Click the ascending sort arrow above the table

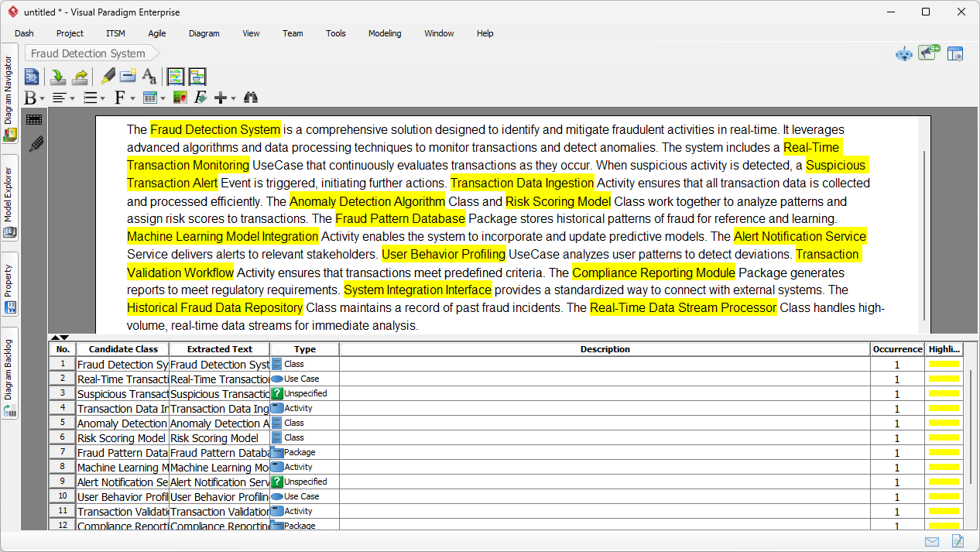point(53,337)
